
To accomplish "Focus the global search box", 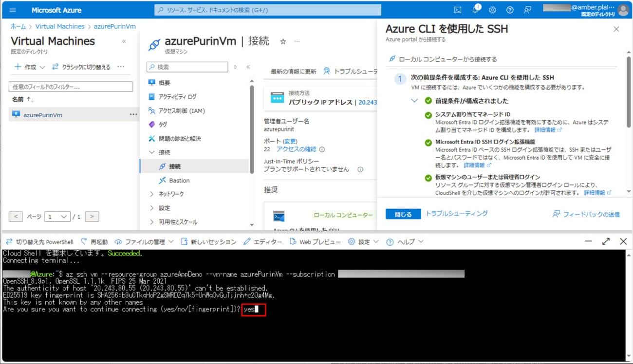I will 268,10.
